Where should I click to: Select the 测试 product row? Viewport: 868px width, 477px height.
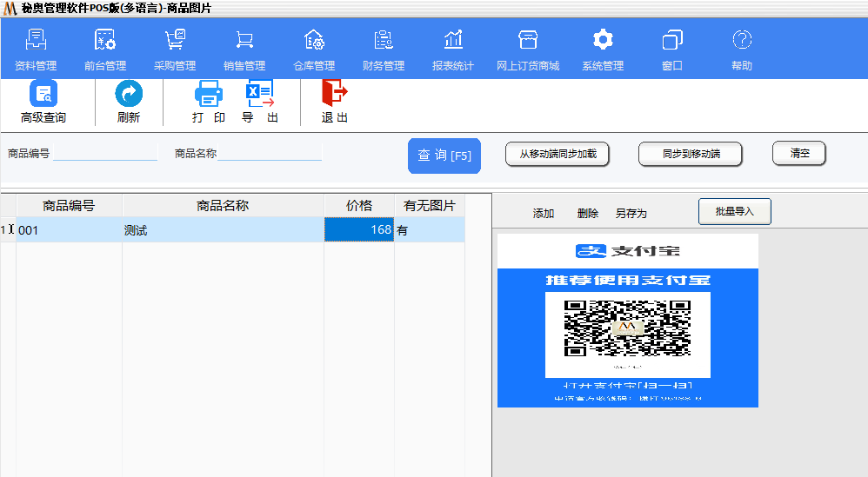(222, 230)
